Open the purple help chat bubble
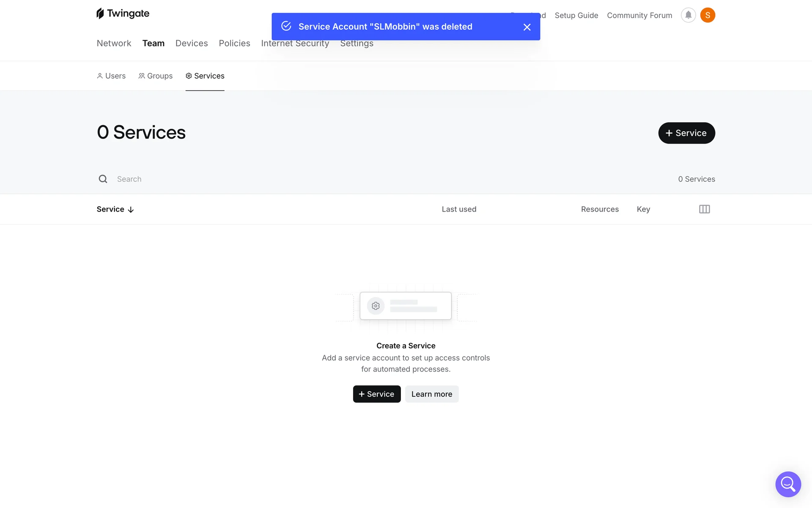The width and height of the screenshot is (812, 508). (788, 484)
